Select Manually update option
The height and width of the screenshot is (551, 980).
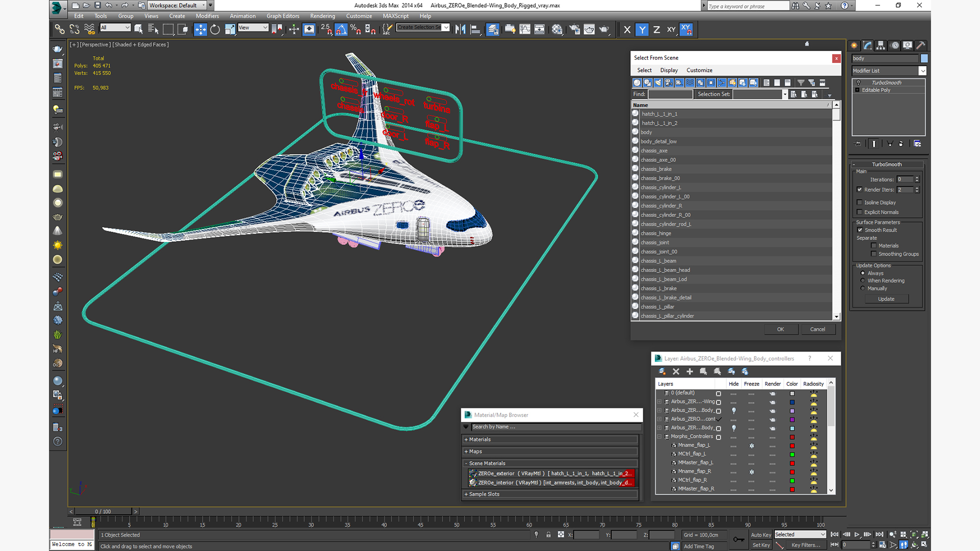point(863,288)
